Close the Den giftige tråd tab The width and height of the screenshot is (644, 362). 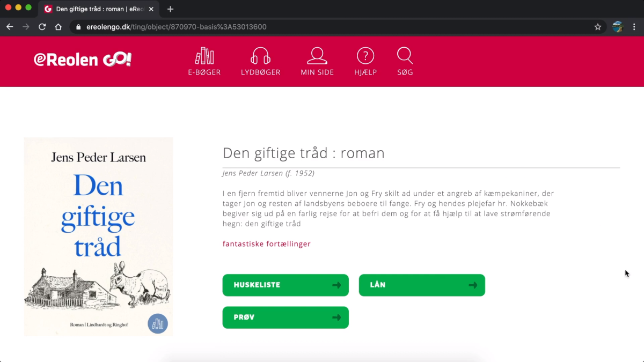(x=151, y=9)
